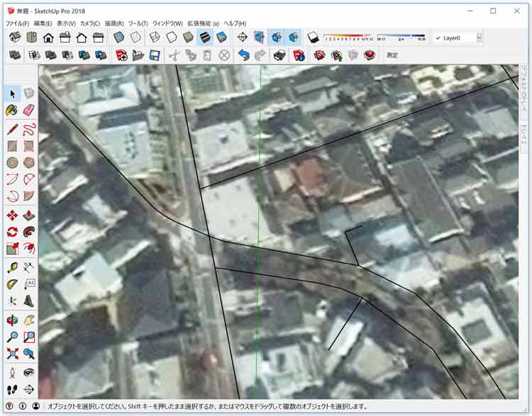Activate the Push/Pull tool
Screen dimensions: 532x416
[29, 215]
